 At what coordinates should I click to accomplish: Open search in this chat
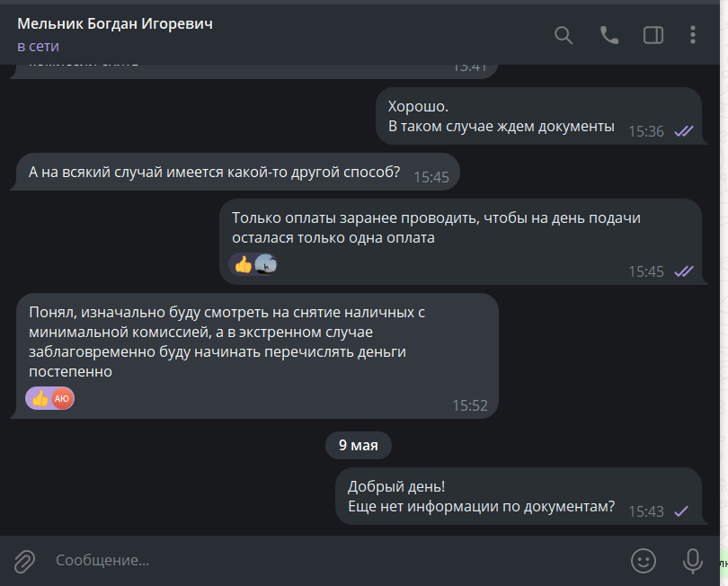pos(564,35)
